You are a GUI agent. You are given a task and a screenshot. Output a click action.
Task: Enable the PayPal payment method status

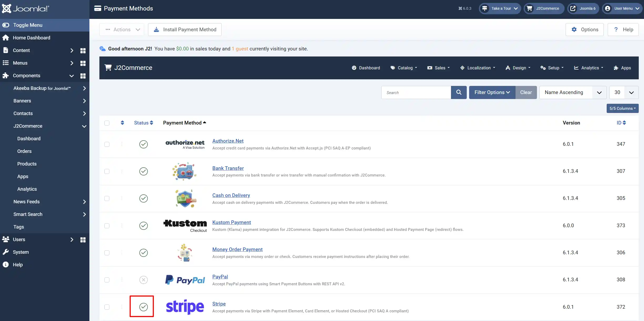pos(144,280)
